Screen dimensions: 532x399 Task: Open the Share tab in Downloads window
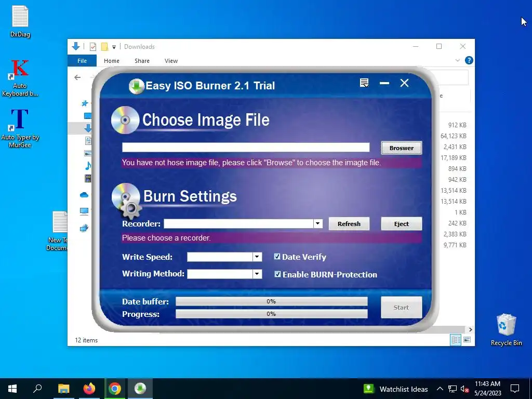coord(142,61)
